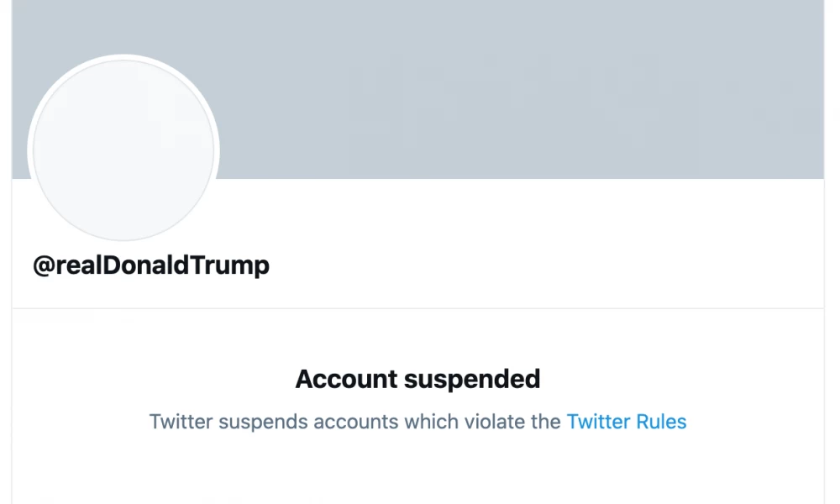Click the gray header banner image

521,88
